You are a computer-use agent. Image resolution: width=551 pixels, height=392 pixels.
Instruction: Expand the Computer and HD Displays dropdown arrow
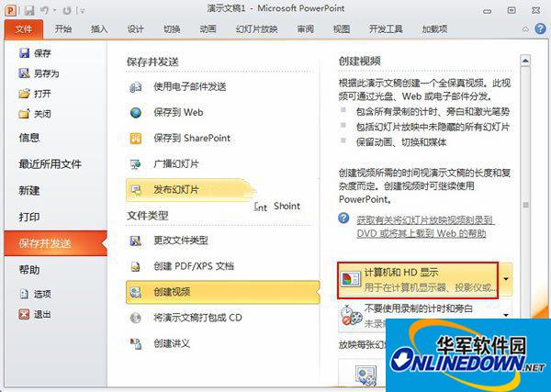click(506, 279)
